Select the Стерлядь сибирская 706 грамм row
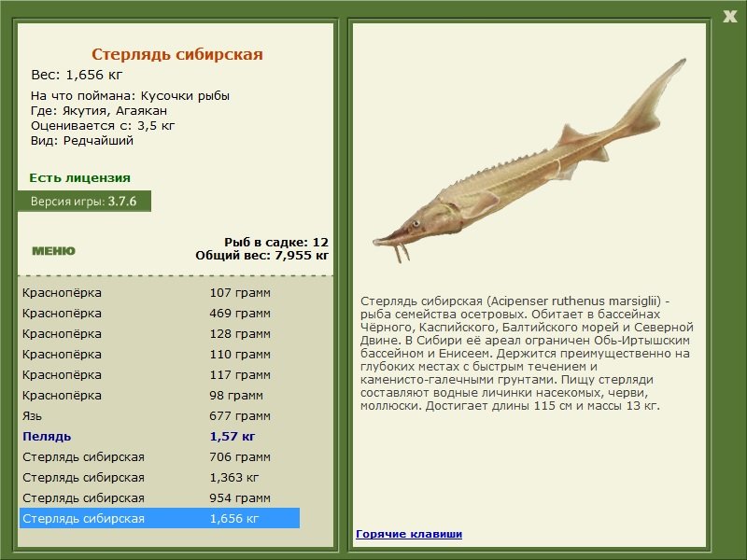 coord(160,456)
